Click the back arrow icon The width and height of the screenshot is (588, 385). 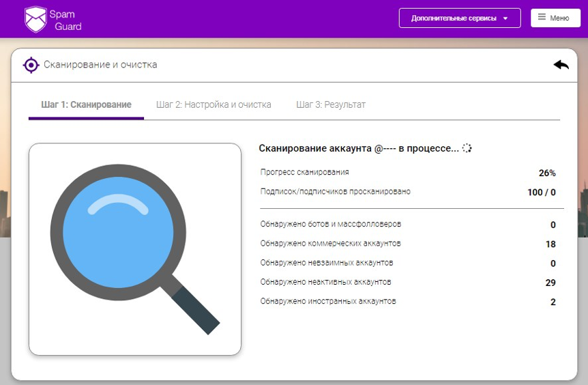[x=561, y=65]
